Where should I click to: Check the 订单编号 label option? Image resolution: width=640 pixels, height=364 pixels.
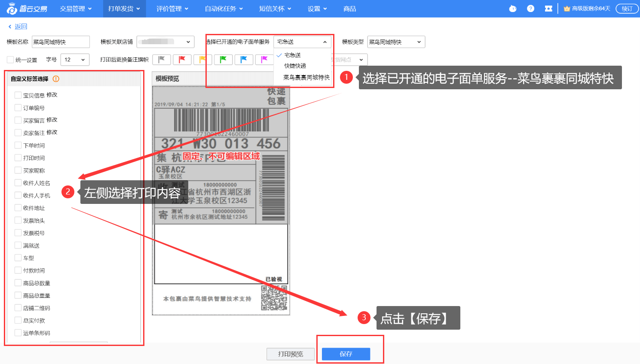[18, 107]
